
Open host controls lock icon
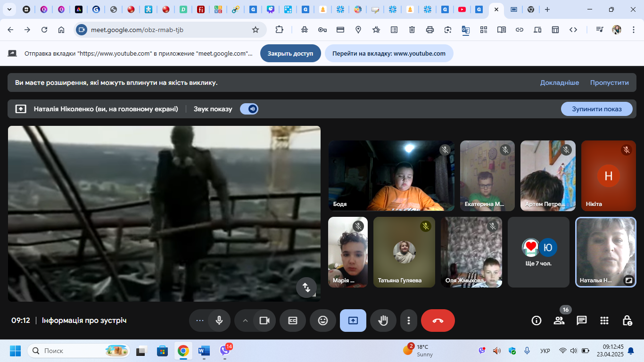[x=627, y=321]
